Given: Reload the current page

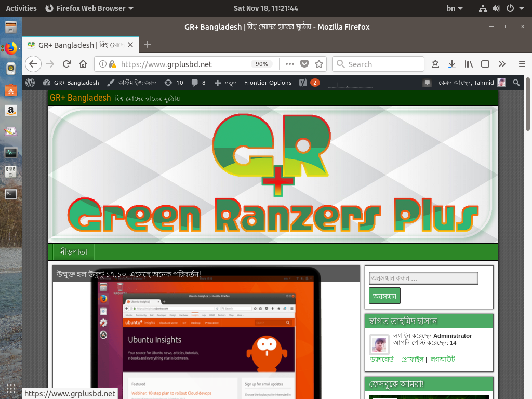Looking at the screenshot, I should pyautogui.click(x=67, y=64).
